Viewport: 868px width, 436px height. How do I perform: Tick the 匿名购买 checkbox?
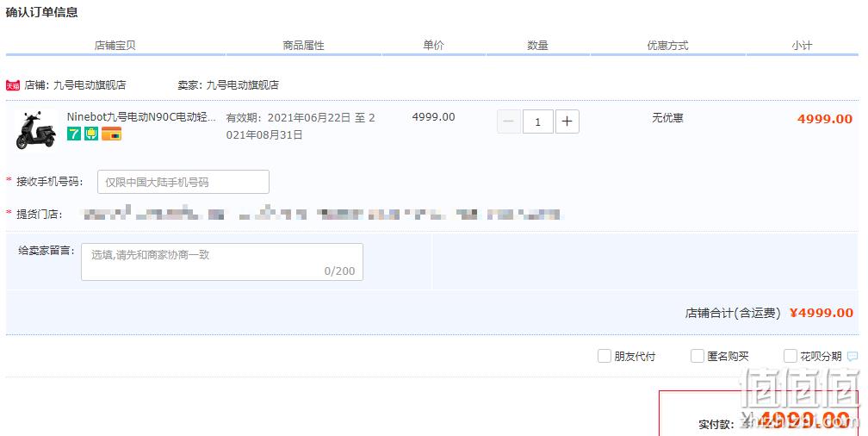(697, 356)
